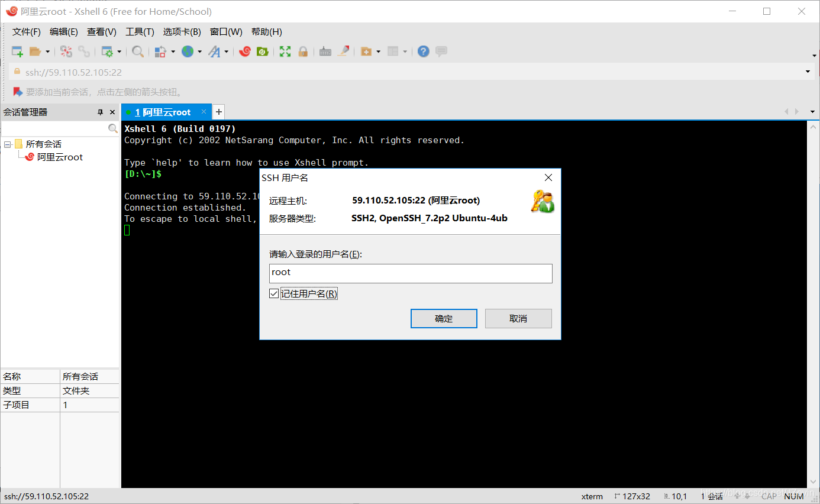This screenshot has height=504, width=820.
Task: Cancel the login with 取消 button
Action: 518,318
